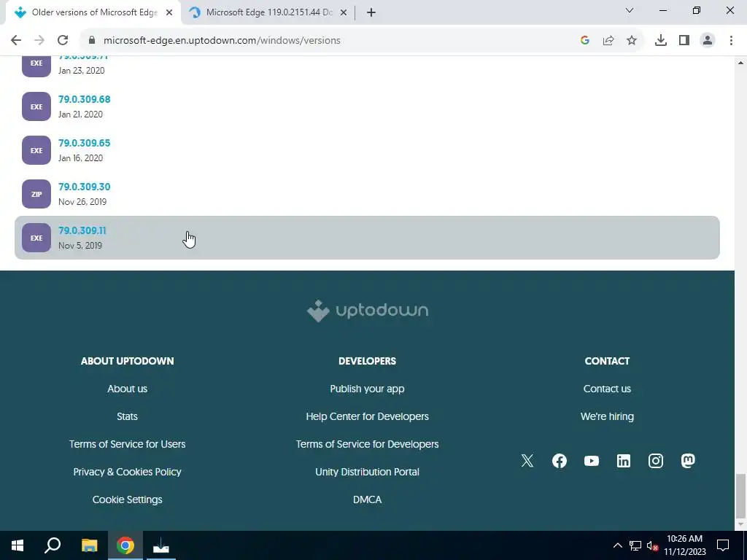Click the date text Nov 26, 2019

(x=82, y=202)
